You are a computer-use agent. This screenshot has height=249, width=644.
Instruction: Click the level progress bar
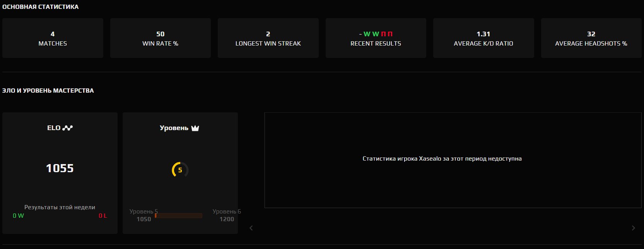[178, 215]
